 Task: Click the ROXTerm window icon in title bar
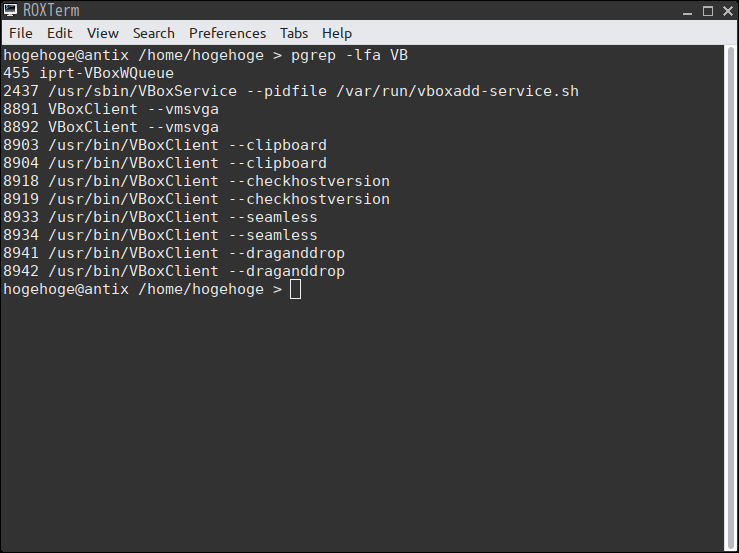point(10,9)
